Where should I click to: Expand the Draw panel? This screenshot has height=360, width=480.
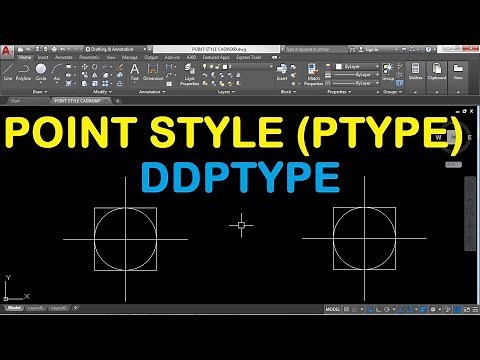40,92
